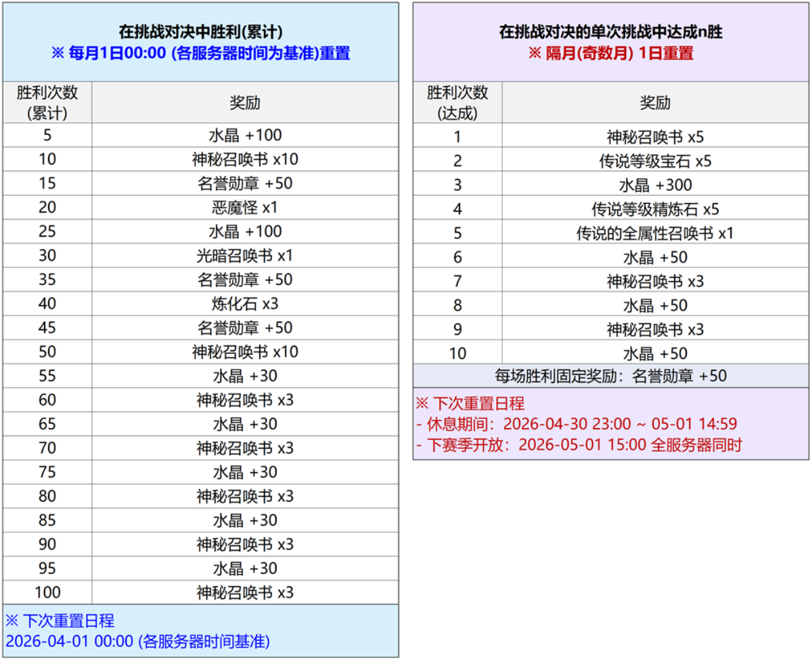Click the left table title '在挑战对决中胜利(累计)'
This screenshot has height=660, width=812.
[x=201, y=32]
